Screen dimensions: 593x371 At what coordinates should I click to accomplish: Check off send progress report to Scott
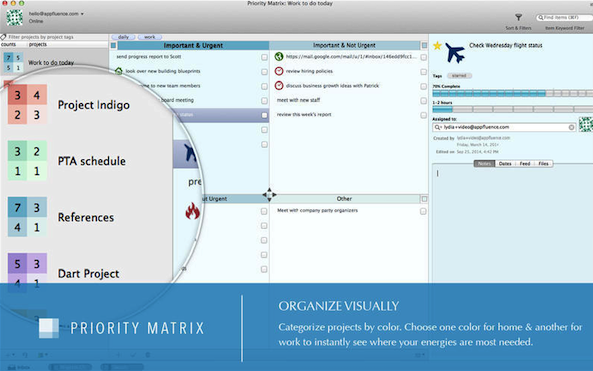pos(264,57)
